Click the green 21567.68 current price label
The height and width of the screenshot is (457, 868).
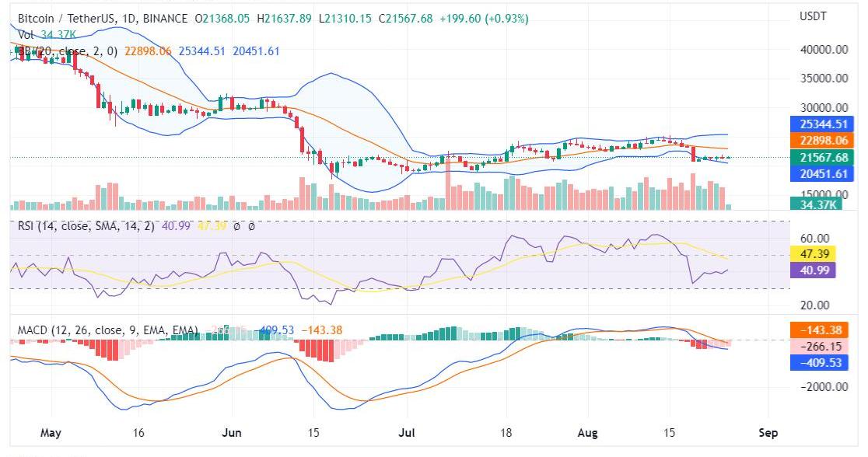point(821,157)
